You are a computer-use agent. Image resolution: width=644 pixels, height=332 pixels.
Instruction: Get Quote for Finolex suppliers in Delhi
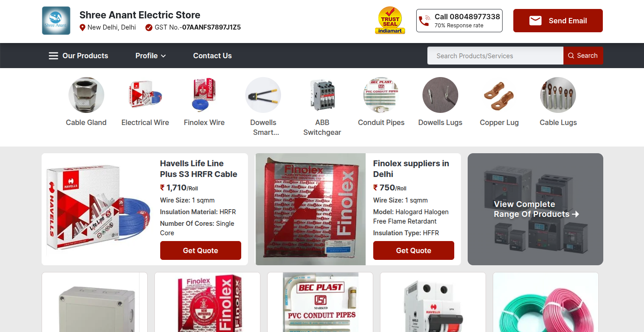coord(414,250)
